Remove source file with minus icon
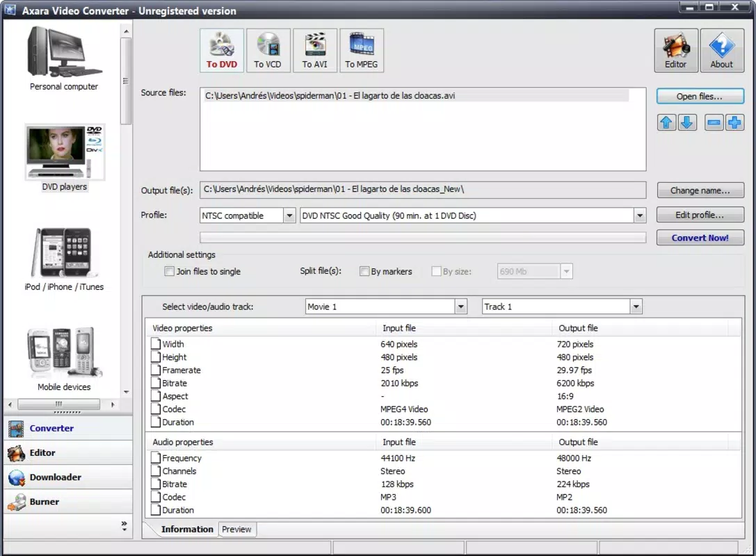Image resolution: width=756 pixels, height=556 pixels. [x=714, y=122]
